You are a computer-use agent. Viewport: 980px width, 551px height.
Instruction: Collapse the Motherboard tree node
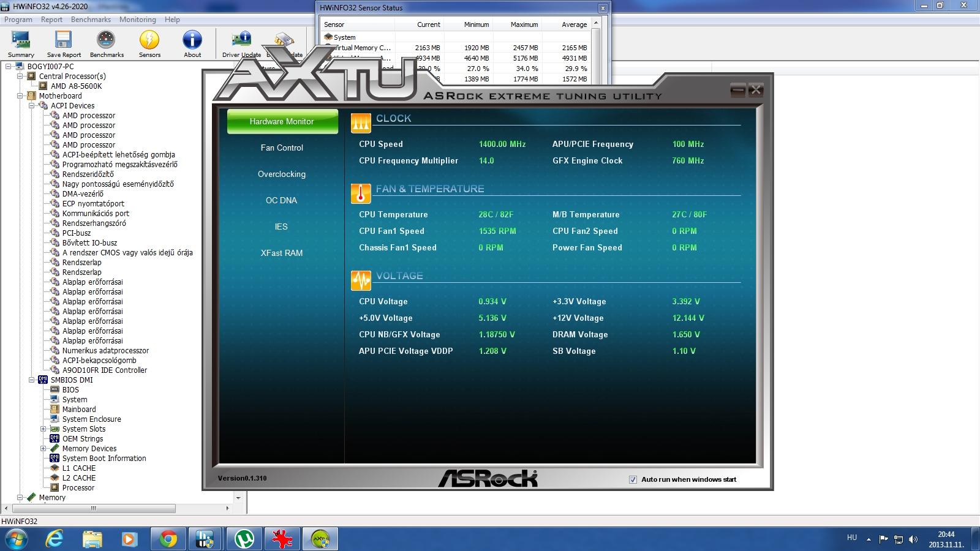(20, 96)
